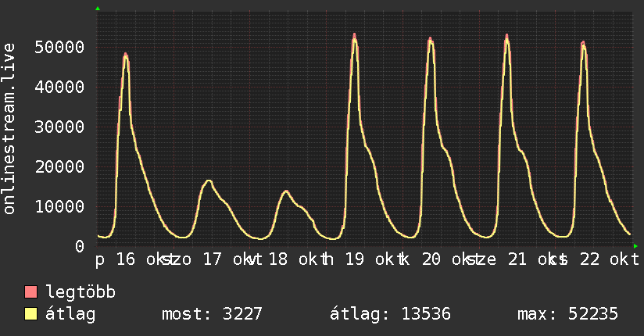
Task: Click the onlinestream.live vertical axis title
Action: pos(9,129)
